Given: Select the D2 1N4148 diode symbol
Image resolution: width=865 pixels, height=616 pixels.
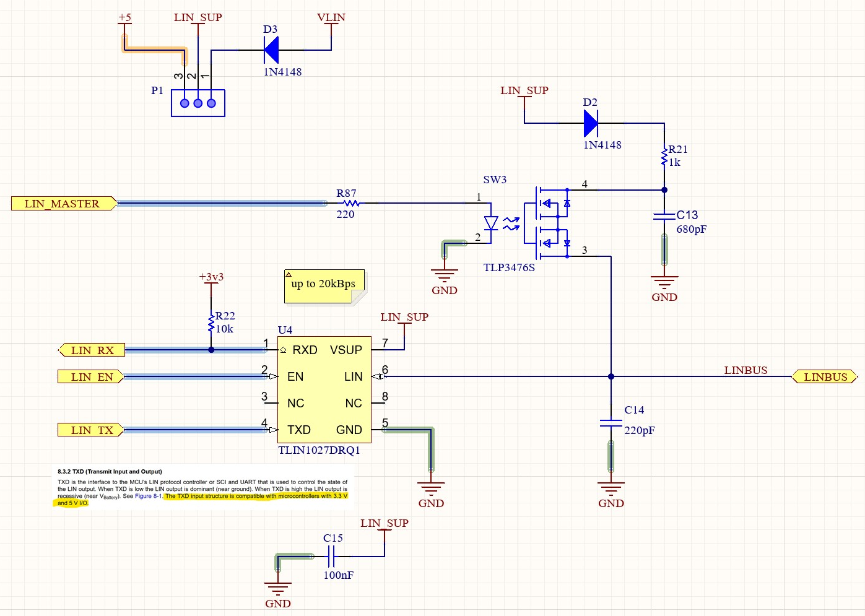Looking at the screenshot, I should (591, 123).
